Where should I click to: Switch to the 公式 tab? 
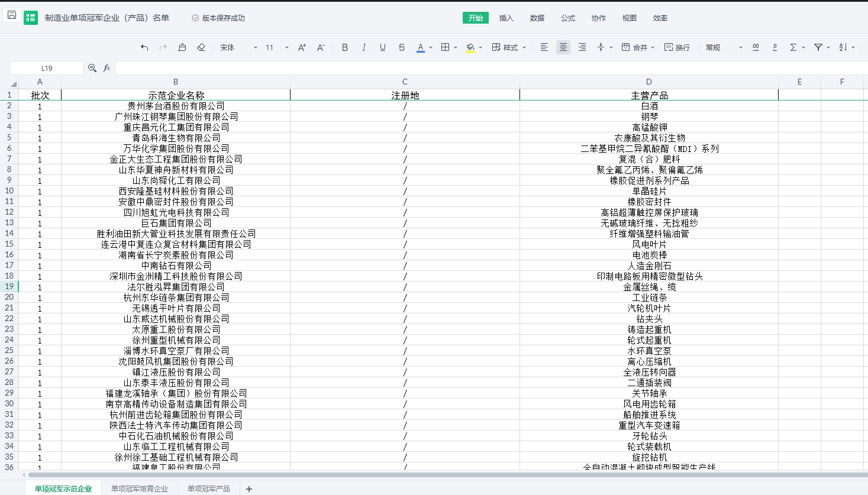[568, 18]
